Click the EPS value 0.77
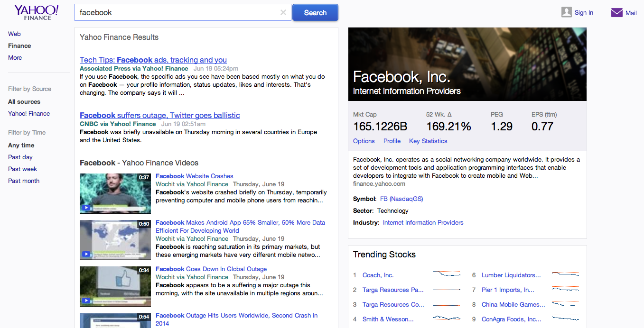The width and height of the screenshot is (644, 328). (x=542, y=126)
